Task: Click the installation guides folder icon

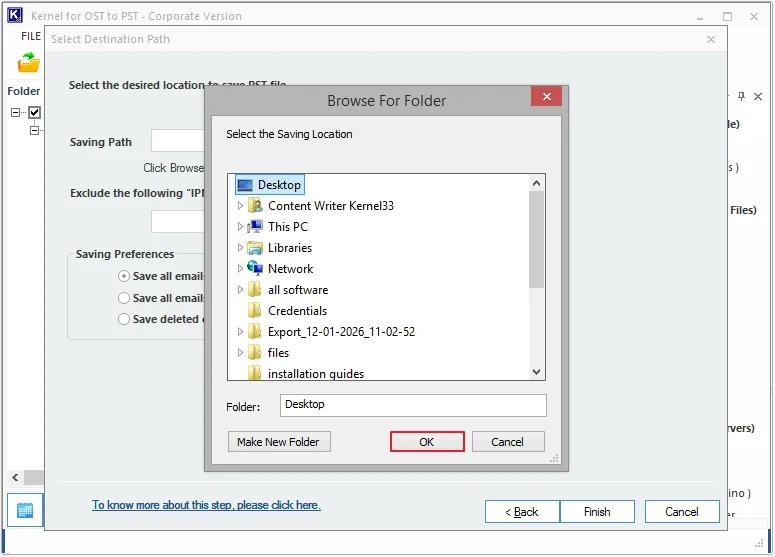Action: point(255,373)
